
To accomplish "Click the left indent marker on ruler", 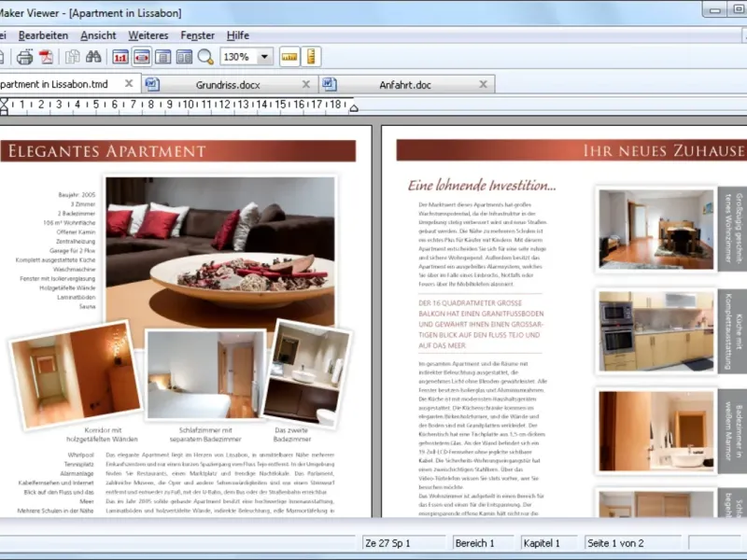I will [x=4, y=106].
